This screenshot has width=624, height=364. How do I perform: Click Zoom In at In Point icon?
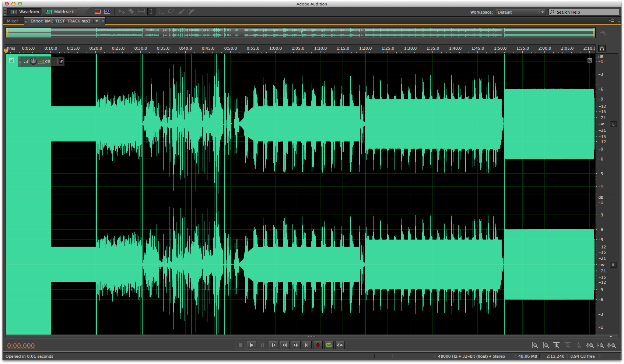[590, 346]
